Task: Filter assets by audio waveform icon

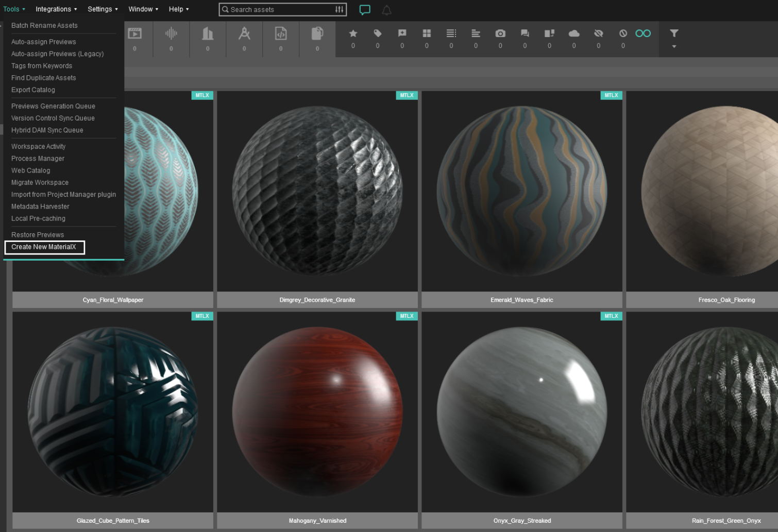Action: coord(171,33)
